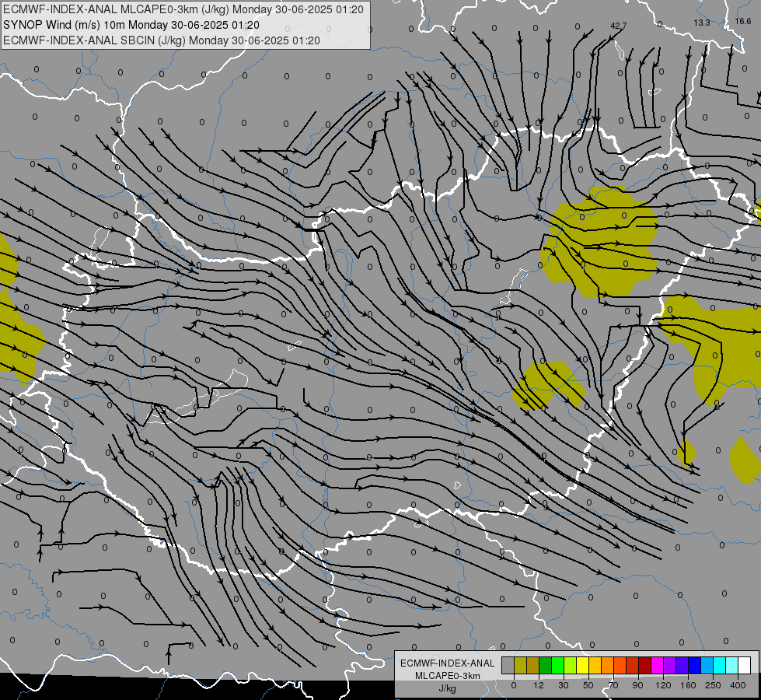
Task: Select the white swatch at legend end
Action: (x=744, y=665)
